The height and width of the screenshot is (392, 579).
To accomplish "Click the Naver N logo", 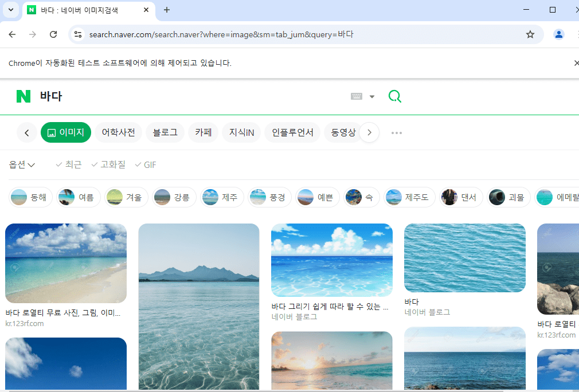I will pyautogui.click(x=24, y=96).
